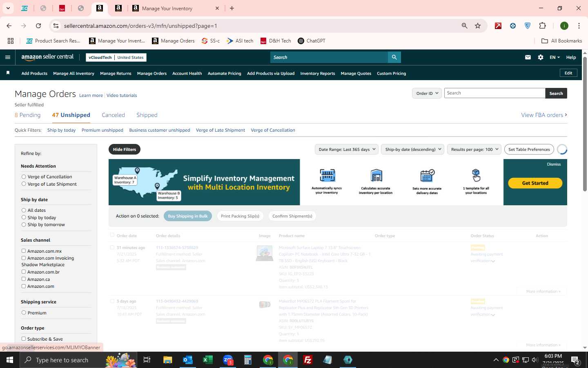Open the Adobe Acrobat extension icon

(x=498, y=26)
